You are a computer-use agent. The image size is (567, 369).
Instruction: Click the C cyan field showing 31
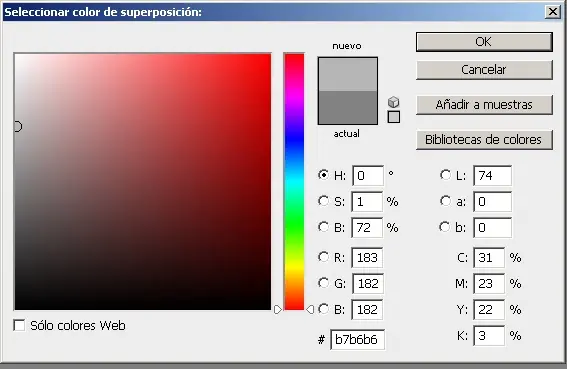[x=489, y=258]
